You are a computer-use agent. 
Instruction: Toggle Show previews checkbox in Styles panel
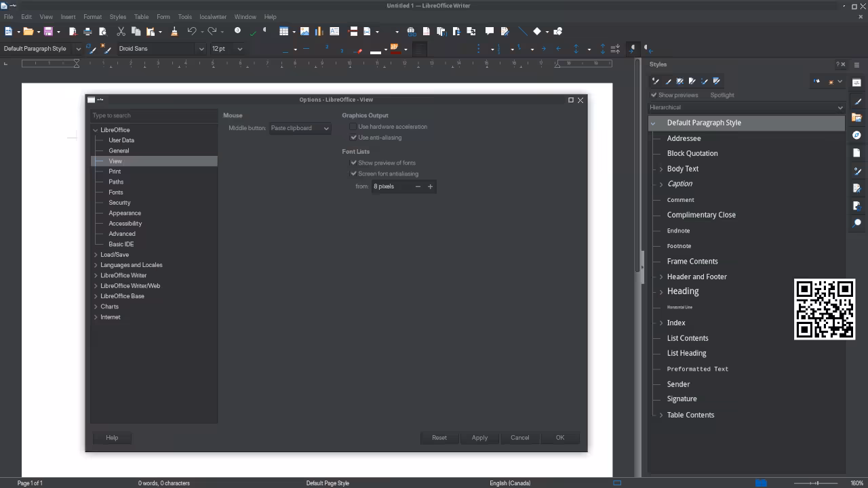(x=654, y=95)
